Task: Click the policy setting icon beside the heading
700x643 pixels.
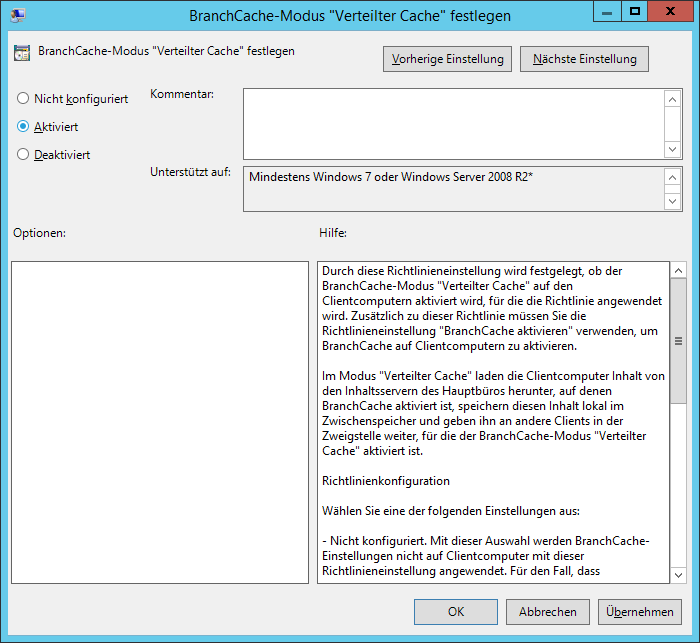Action: point(22,53)
